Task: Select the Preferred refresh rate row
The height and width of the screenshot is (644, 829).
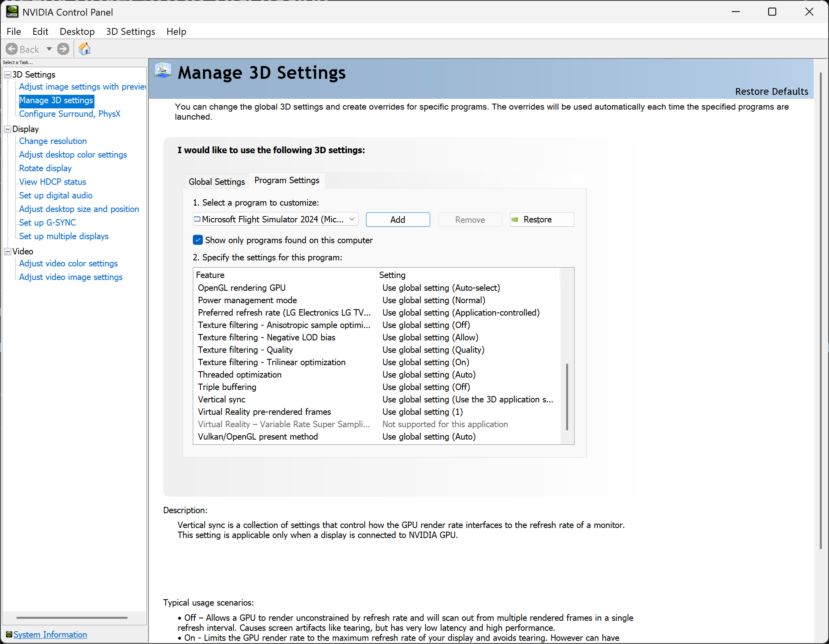Action: pyautogui.click(x=376, y=313)
